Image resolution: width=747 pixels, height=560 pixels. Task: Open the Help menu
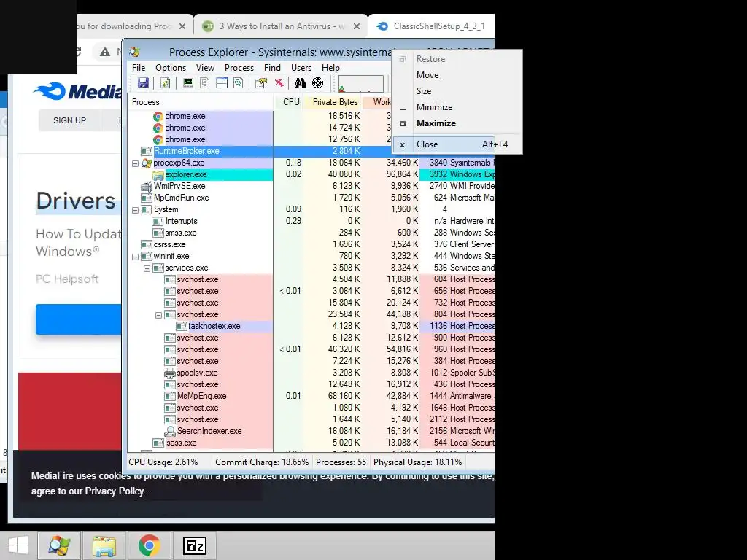tap(330, 68)
